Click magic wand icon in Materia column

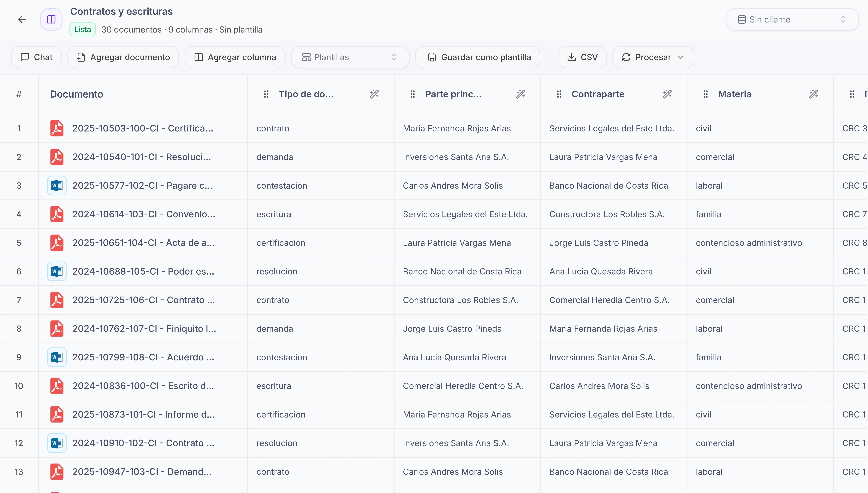[x=814, y=94]
